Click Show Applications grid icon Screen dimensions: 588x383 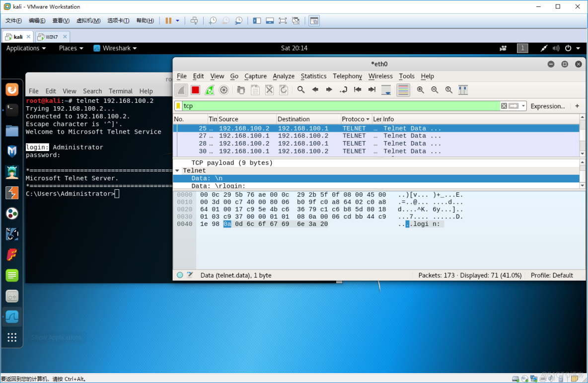(x=12, y=337)
